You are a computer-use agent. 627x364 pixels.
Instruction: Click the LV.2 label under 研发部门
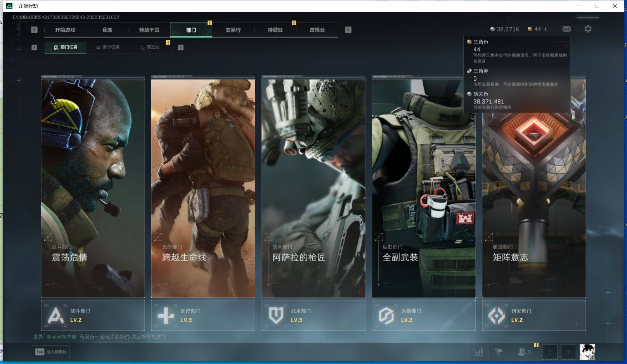[x=517, y=320]
